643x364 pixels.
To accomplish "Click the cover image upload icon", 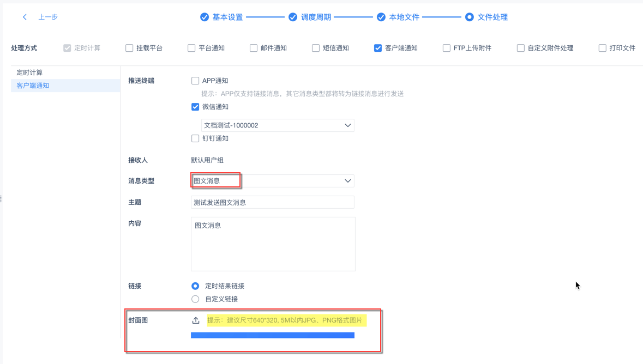I will point(196,320).
